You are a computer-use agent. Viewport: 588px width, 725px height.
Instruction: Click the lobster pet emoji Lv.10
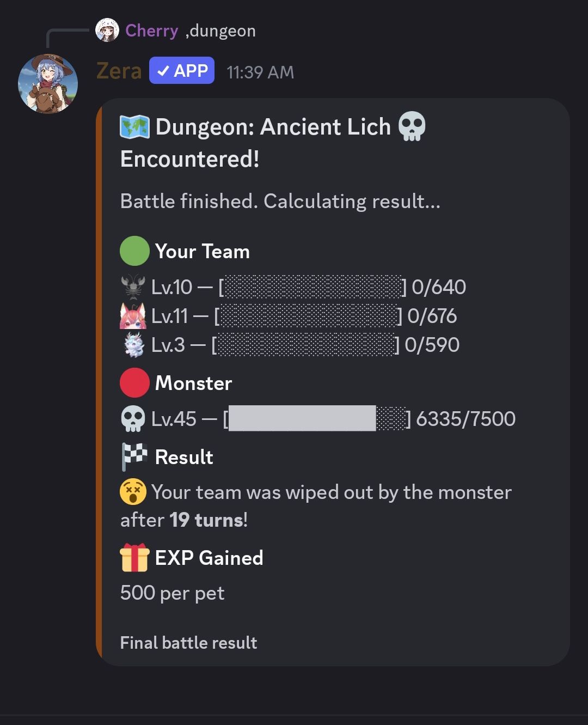point(133,287)
